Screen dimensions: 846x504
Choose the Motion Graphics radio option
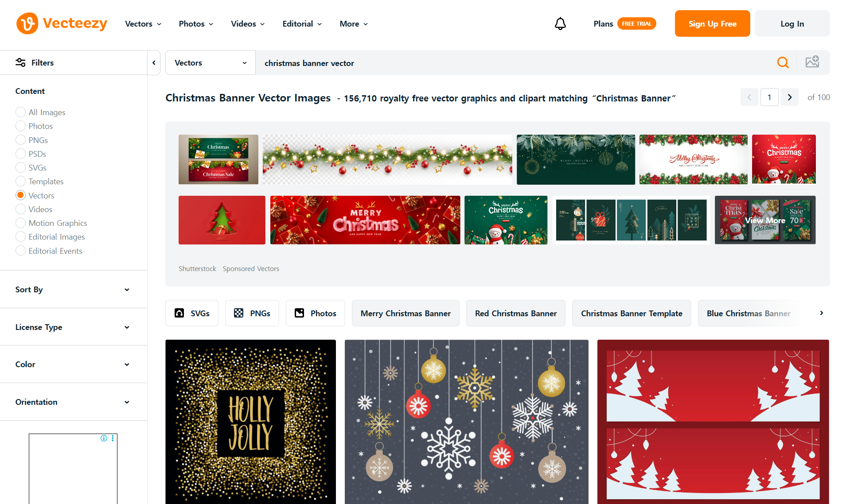(20, 223)
